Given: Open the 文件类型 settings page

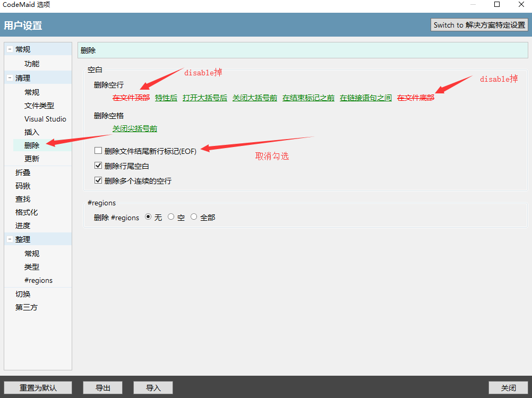Looking at the screenshot, I should coord(39,106).
